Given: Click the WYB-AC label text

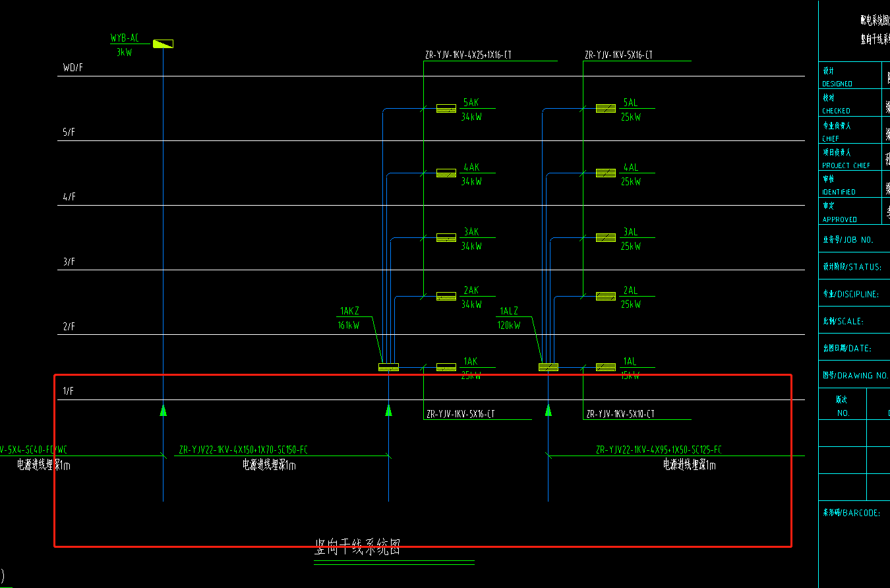Looking at the screenshot, I should (x=125, y=39).
